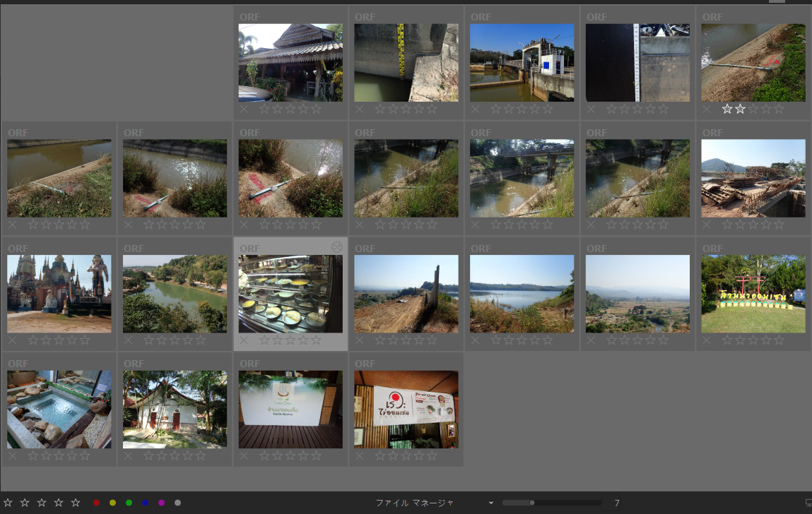This screenshot has height=514, width=812.
Task: Choose the yellow color label
Action: pyautogui.click(x=113, y=503)
